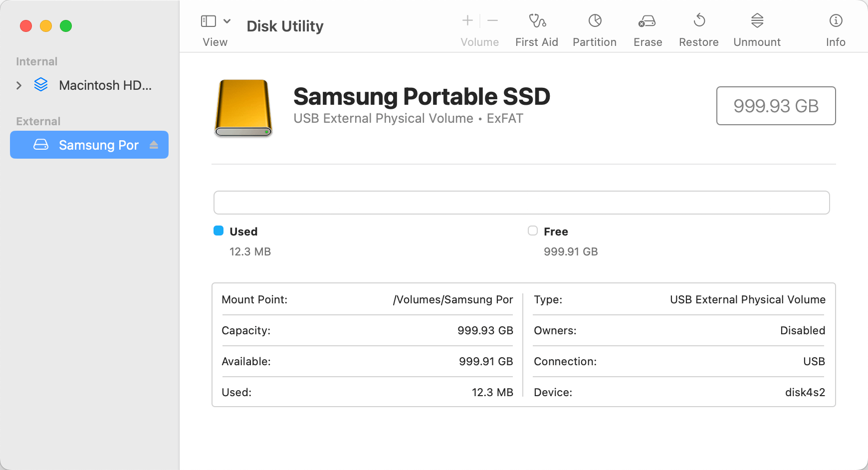Eject the Samsung Por volume

[x=155, y=145]
